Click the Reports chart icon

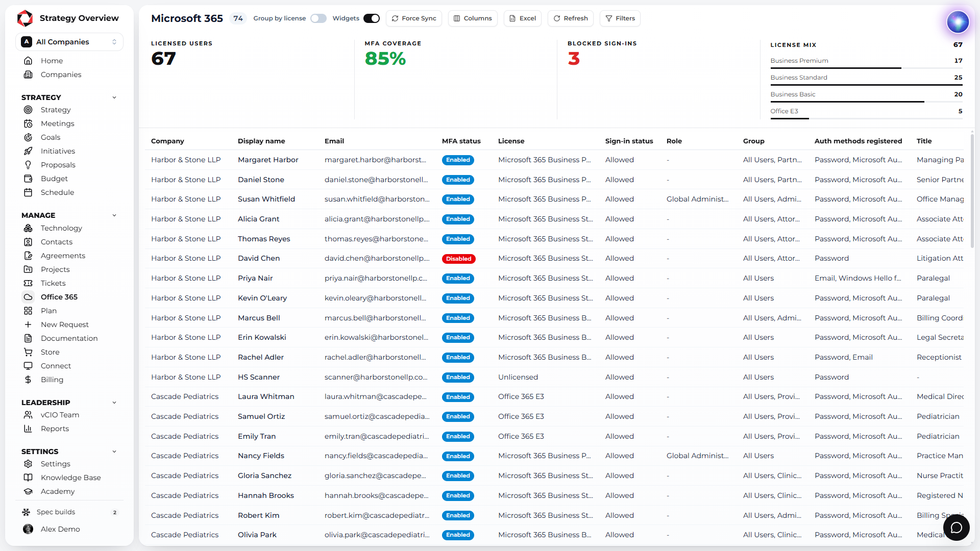(x=28, y=429)
